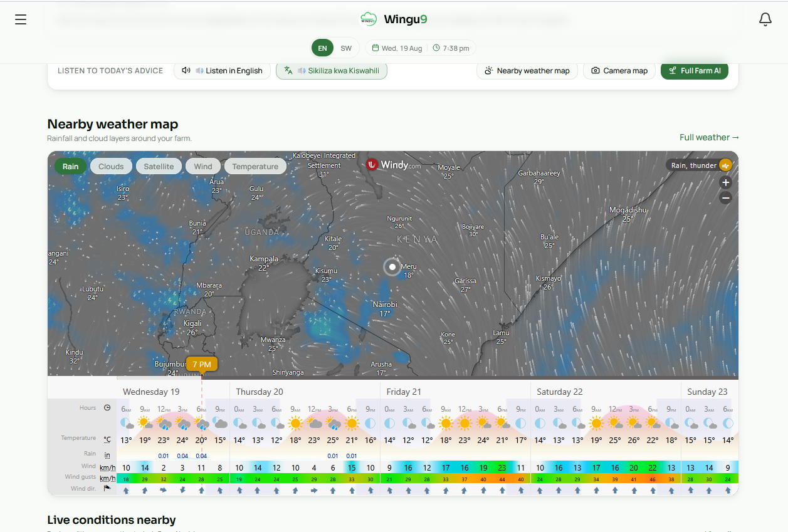Open Camera map
The width and height of the screenshot is (788, 532).
coord(619,71)
